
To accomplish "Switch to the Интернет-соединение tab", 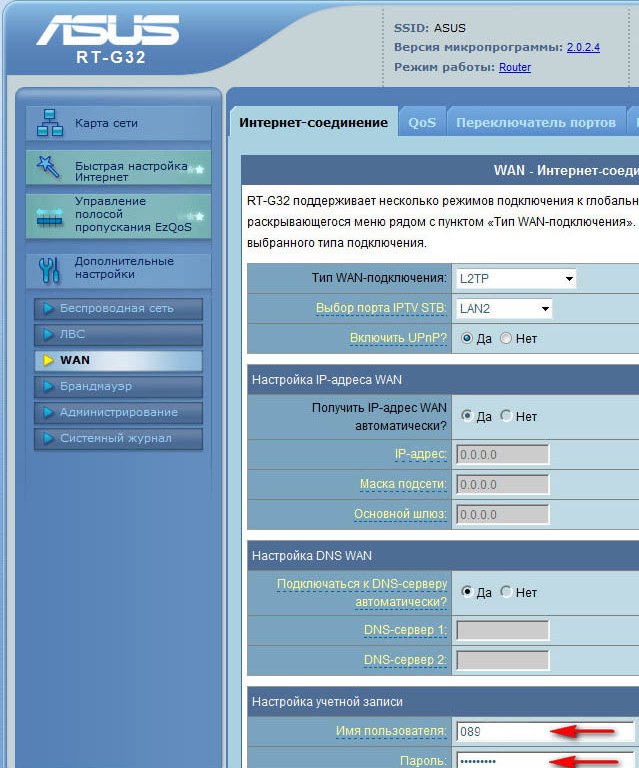I will coord(313,122).
